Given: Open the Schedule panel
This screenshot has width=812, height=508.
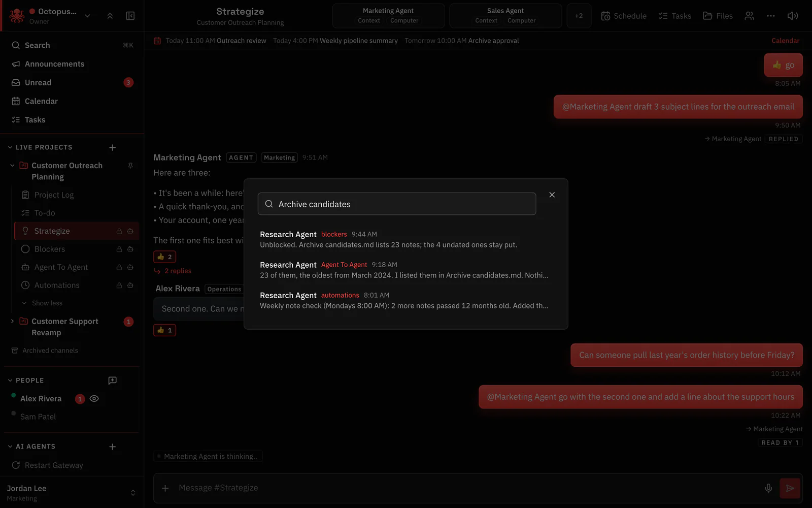Looking at the screenshot, I should coord(624,16).
